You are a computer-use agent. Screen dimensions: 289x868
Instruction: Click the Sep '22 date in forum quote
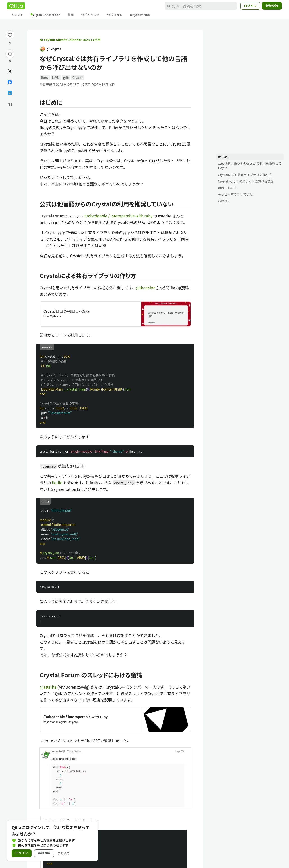click(x=179, y=751)
